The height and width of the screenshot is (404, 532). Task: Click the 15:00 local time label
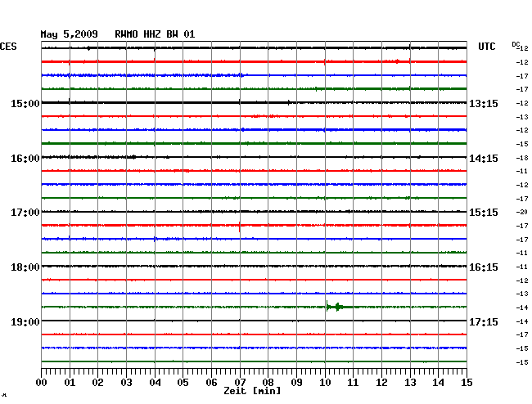tap(25, 103)
